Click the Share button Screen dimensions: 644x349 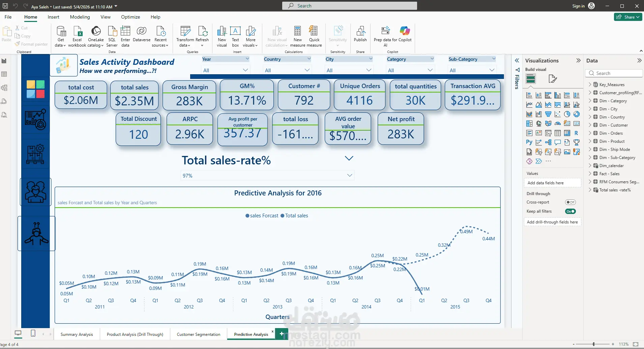tap(628, 17)
